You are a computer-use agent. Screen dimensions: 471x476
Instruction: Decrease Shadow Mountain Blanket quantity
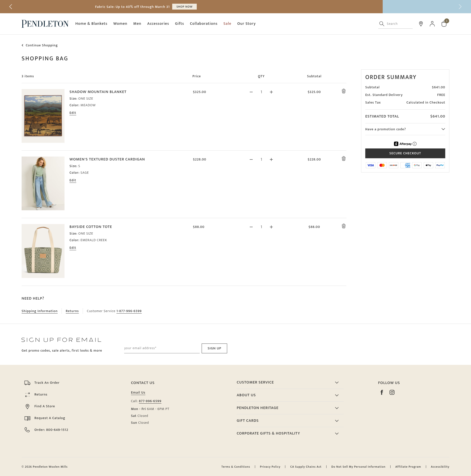[x=251, y=92]
